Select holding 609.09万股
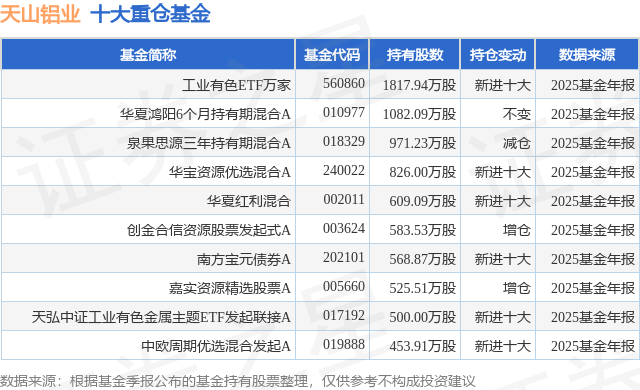640x390 pixels. click(x=422, y=201)
